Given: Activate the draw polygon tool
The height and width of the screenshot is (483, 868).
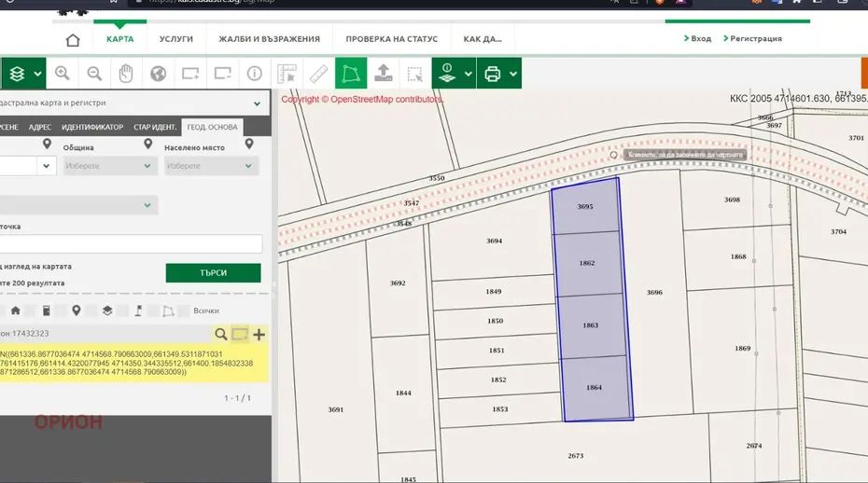Looking at the screenshot, I should 351,74.
